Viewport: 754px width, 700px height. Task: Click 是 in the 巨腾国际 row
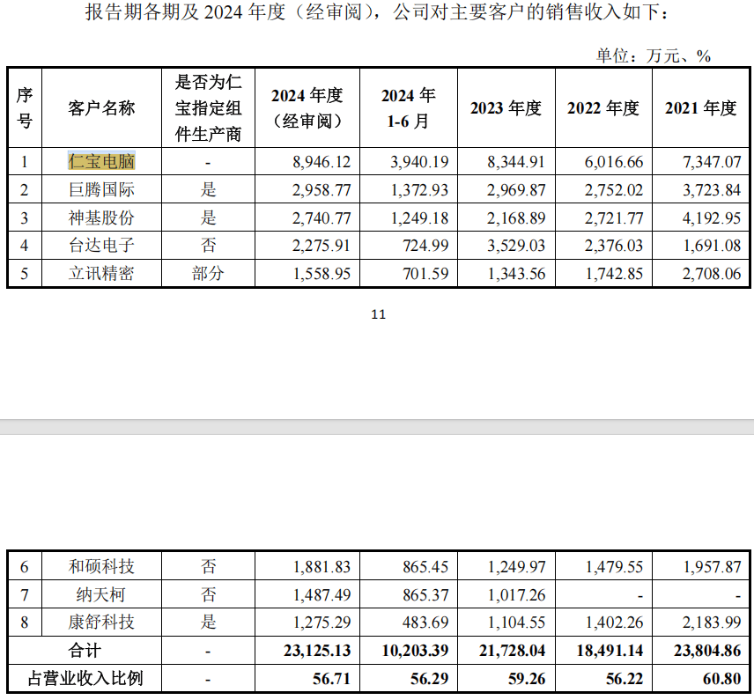click(x=208, y=189)
